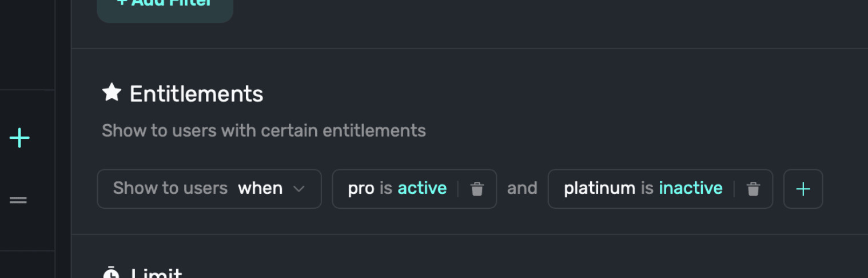Click the "platinum" entitlement name
Viewport: 868px width, 278px height.
click(599, 189)
